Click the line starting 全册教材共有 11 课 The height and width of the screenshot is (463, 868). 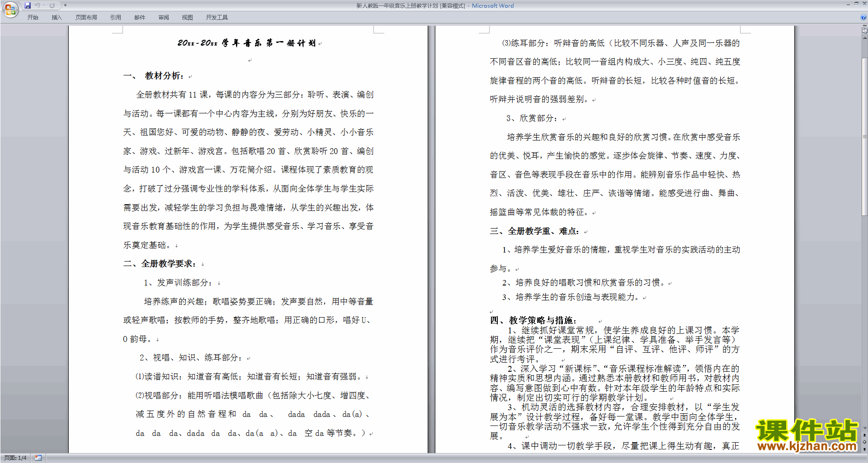click(255, 95)
